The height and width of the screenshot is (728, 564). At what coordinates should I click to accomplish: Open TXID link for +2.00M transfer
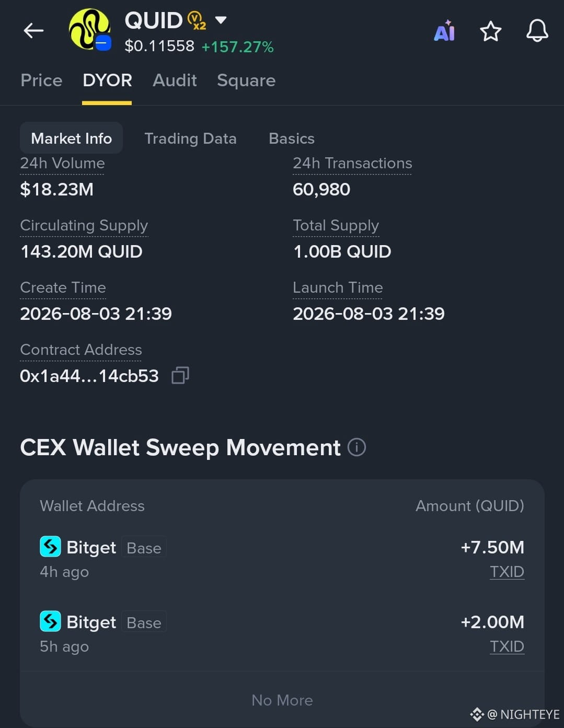[x=507, y=646]
